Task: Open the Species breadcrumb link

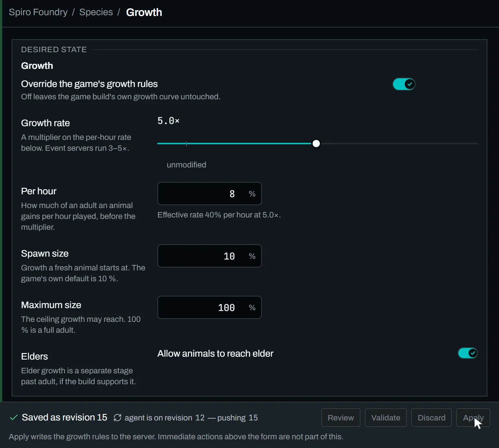Action: (96, 12)
